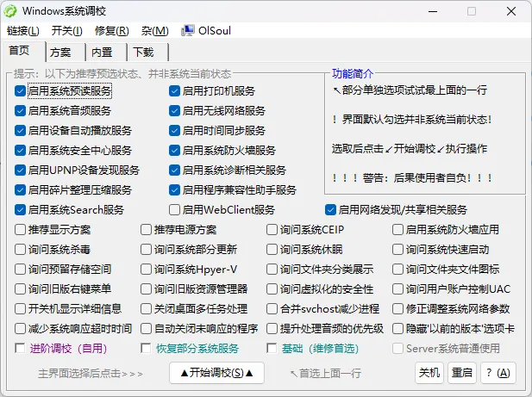Toggle 启用时间同步服务 checkbox
This screenshot has width=532, height=397.
pos(174,130)
